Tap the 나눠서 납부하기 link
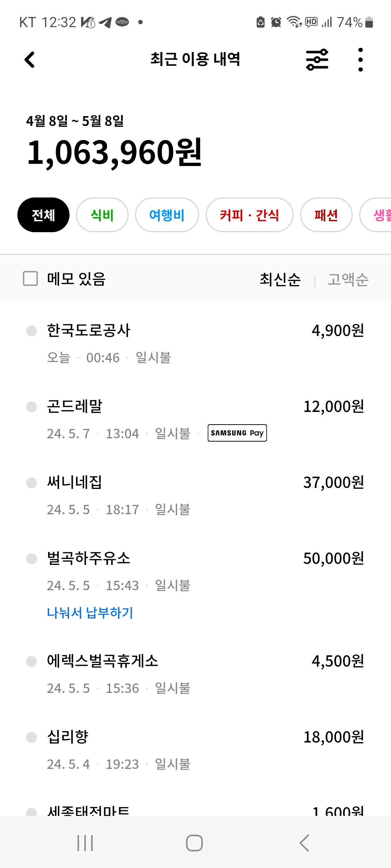391x868 pixels. point(90,613)
